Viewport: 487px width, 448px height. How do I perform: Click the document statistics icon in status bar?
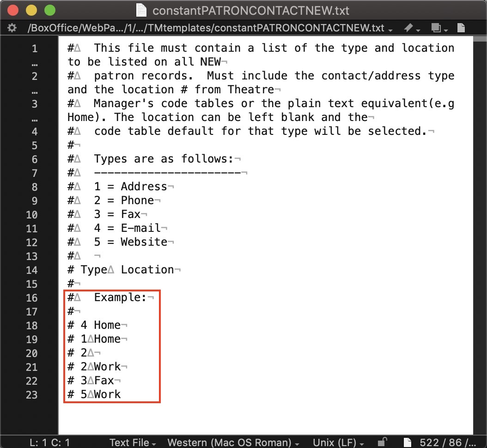point(407,442)
